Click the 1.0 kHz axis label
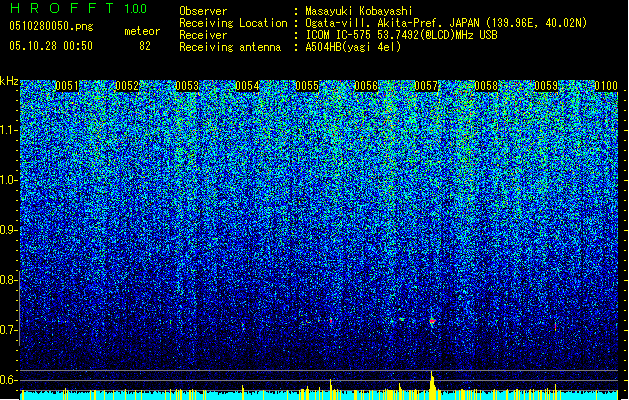Viewport: 629px width, 400px height. [x=8, y=180]
